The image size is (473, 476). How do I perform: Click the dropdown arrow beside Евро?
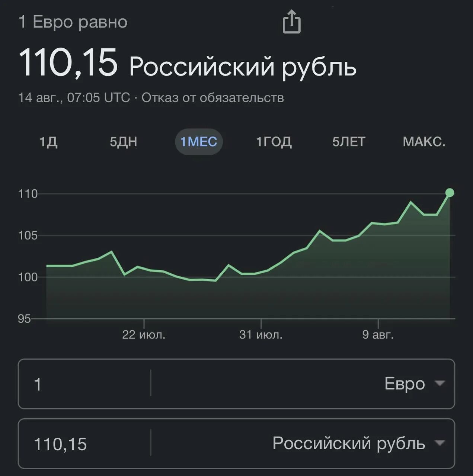pyautogui.click(x=440, y=383)
